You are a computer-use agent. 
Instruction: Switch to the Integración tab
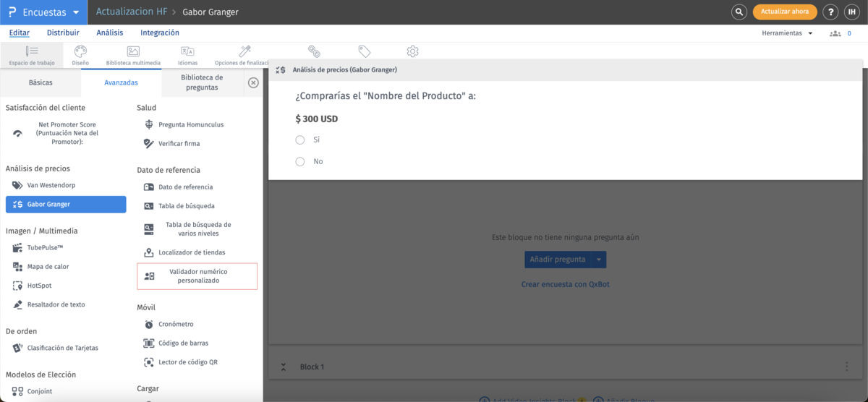[x=160, y=33]
